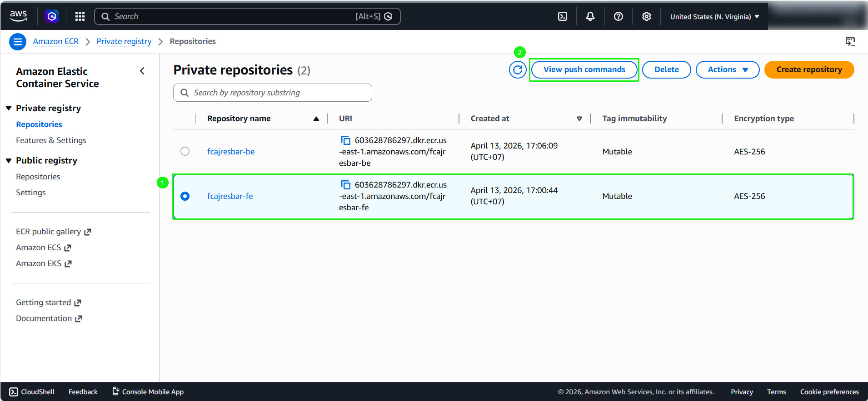Click the CloudShell icon in footer
The image size is (868, 401).
14,392
